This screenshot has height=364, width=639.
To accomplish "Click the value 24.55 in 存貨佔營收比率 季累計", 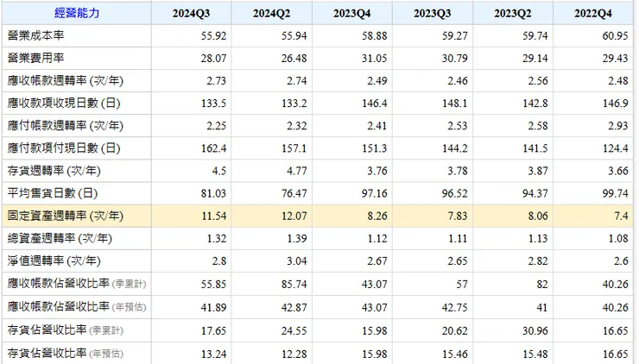I will pyautogui.click(x=294, y=330).
